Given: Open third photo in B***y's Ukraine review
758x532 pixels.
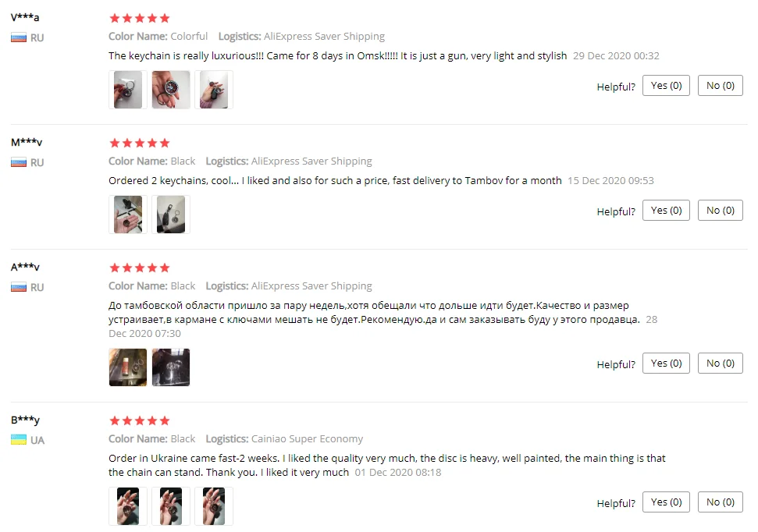Looking at the screenshot, I should pos(214,506).
